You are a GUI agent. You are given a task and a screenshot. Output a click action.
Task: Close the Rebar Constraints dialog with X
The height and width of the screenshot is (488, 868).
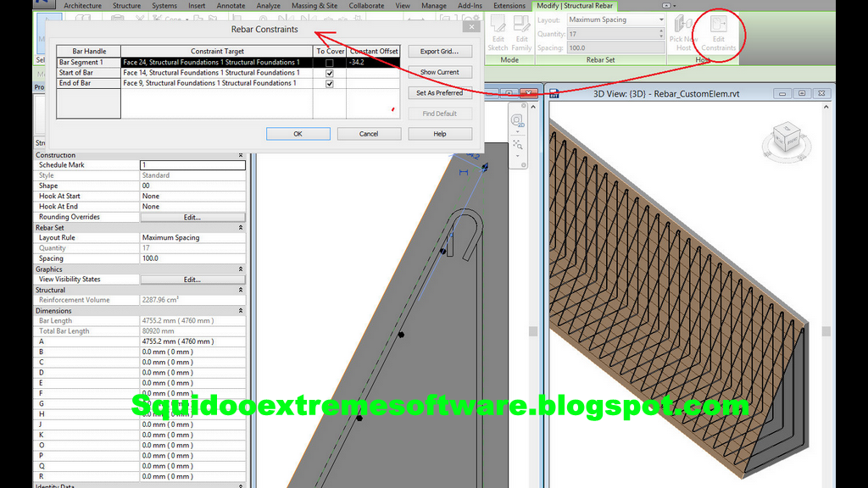coord(471,26)
